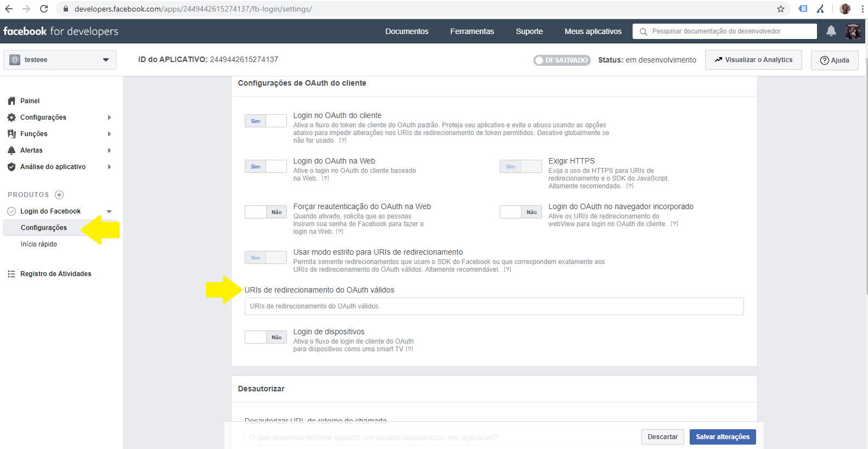Open the testeee app selector dropdown

tap(60, 60)
